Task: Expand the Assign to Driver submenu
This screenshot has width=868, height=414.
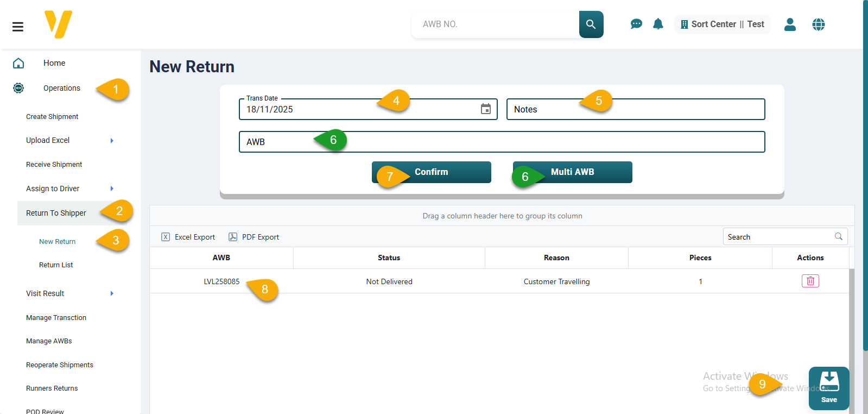Action: pos(112,189)
